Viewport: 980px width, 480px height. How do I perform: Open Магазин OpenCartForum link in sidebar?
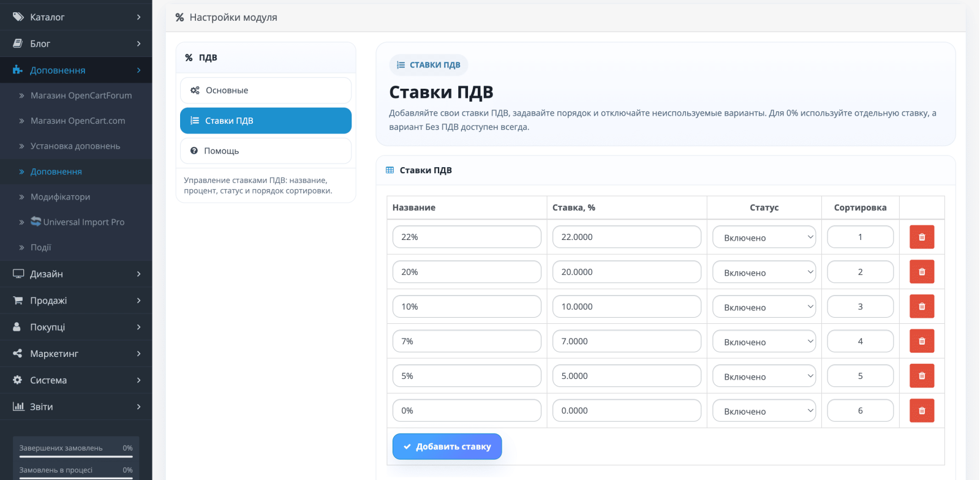81,96
